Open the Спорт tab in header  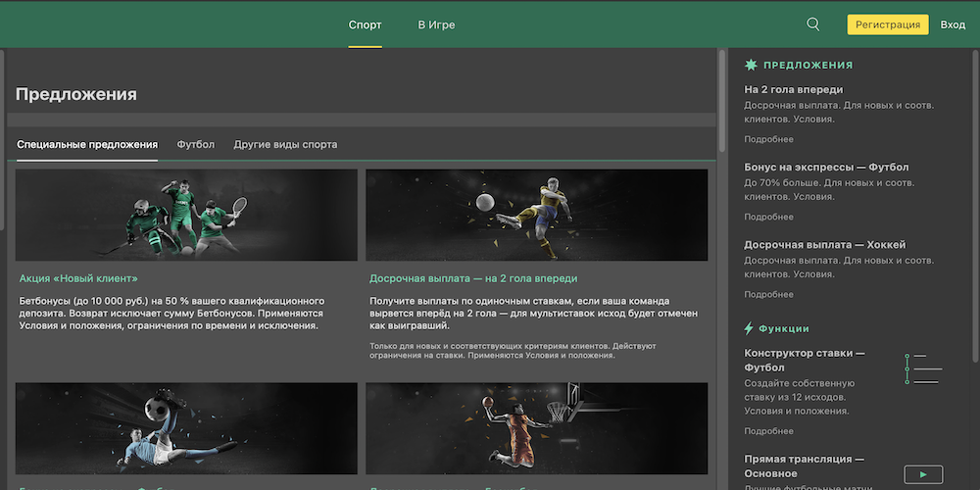[x=365, y=24]
